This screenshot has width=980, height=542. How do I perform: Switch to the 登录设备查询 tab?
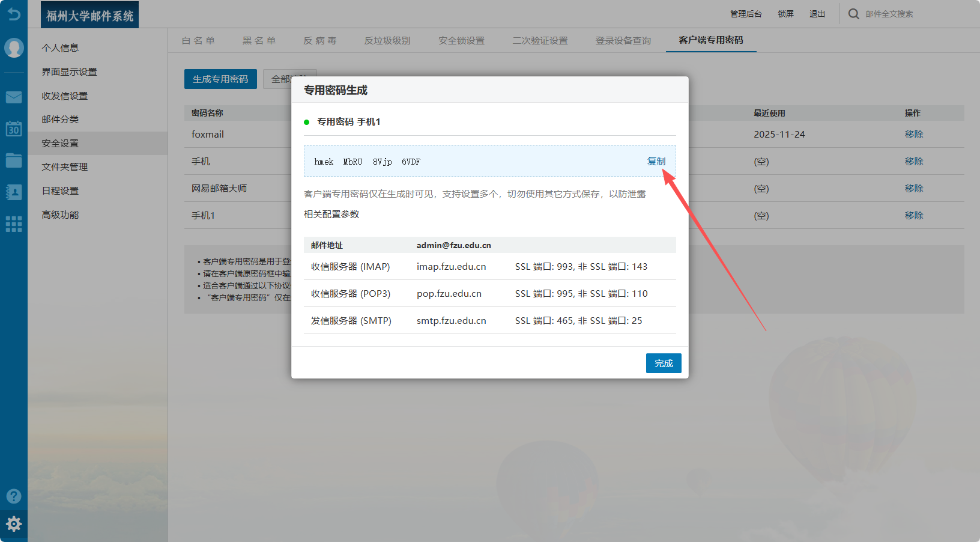point(623,41)
